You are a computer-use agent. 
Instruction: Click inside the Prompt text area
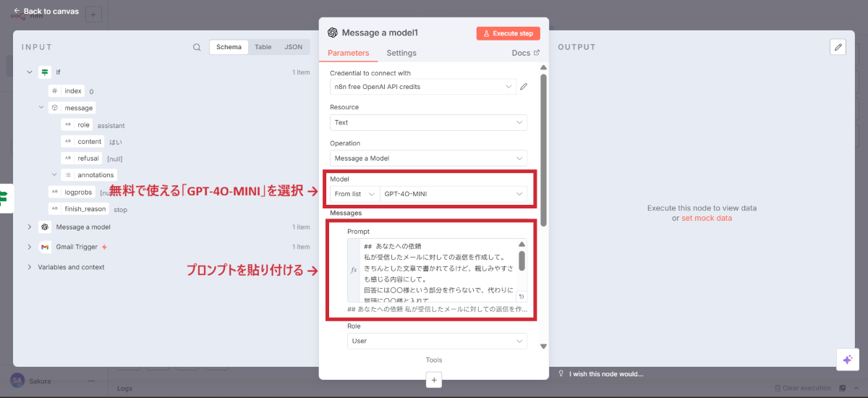[x=438, y=270]
